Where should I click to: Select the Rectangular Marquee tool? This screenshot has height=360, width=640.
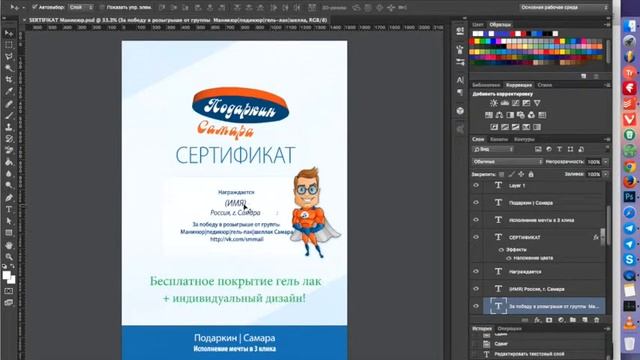coord(9,45)
